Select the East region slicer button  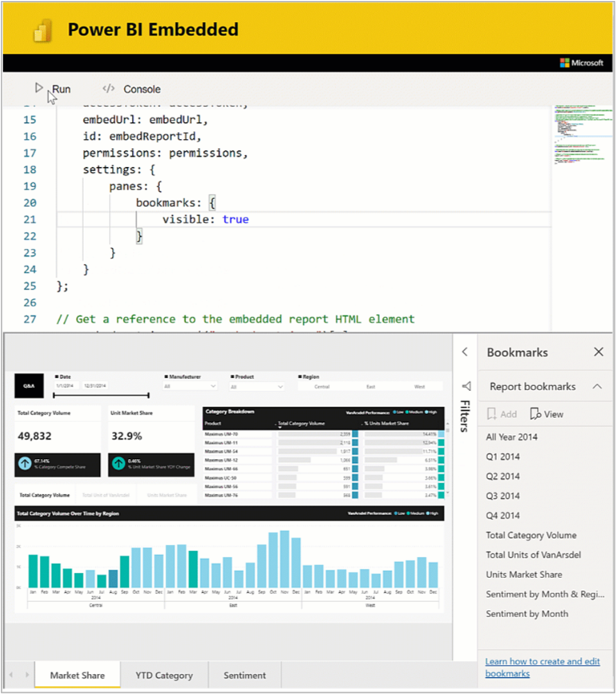[x=370, y=386]
